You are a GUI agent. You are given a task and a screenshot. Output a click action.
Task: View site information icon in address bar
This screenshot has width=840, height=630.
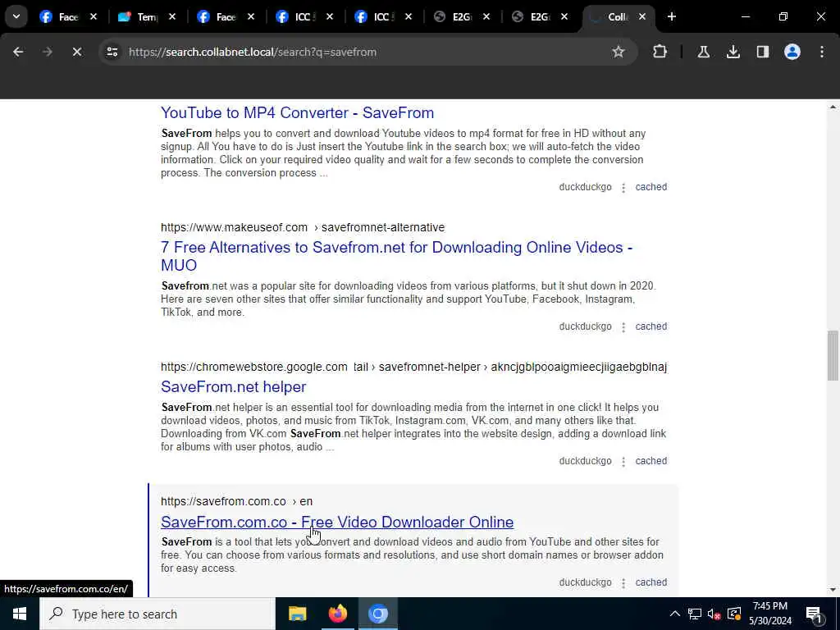(112, 52)
